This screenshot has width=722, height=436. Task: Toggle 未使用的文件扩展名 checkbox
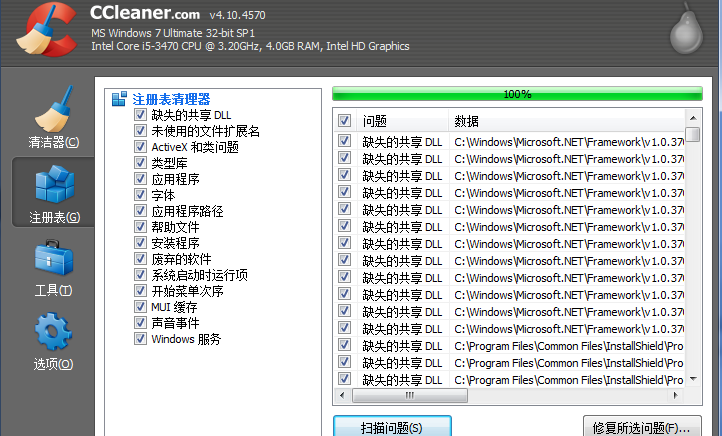(x=140, y=131)
